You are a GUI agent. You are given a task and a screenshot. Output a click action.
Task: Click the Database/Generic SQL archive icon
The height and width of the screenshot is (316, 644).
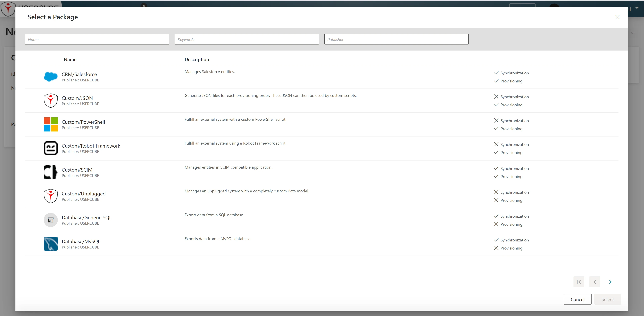click(x=51, y=220)
